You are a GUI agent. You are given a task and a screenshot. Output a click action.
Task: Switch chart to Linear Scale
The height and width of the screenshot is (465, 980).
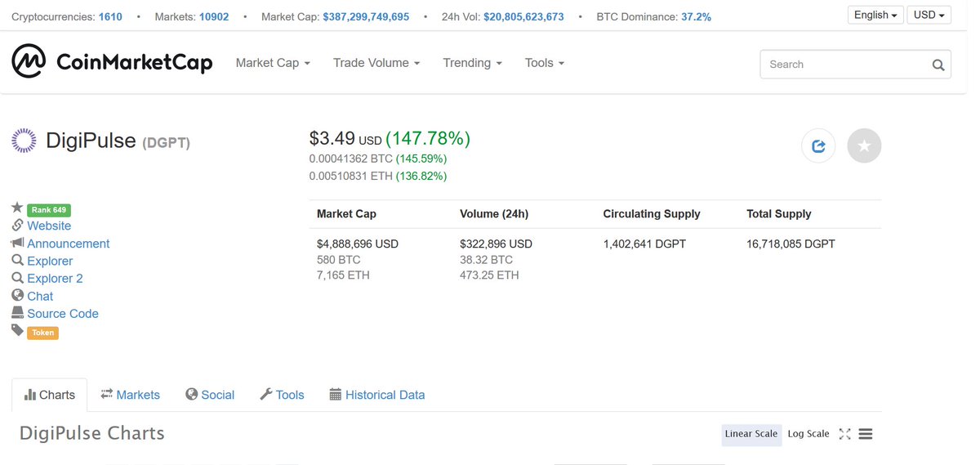tap(751, 434)
